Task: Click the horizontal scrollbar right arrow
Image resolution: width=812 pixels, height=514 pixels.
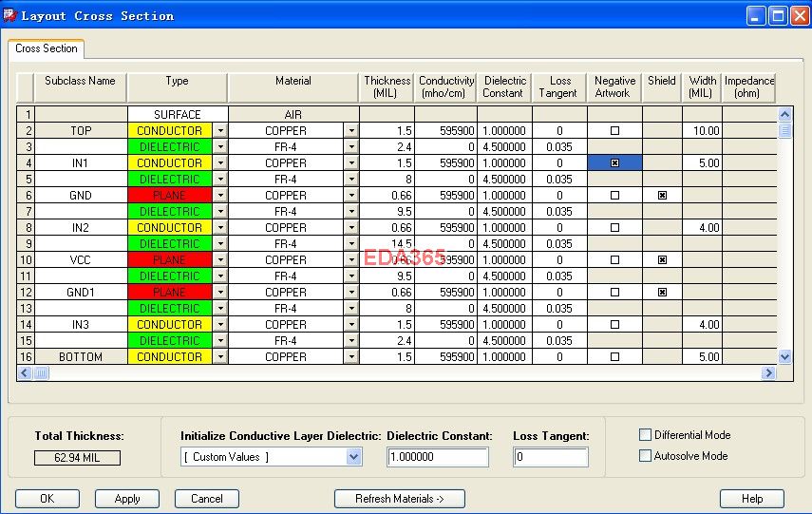Action: click(x=768, y=373)
